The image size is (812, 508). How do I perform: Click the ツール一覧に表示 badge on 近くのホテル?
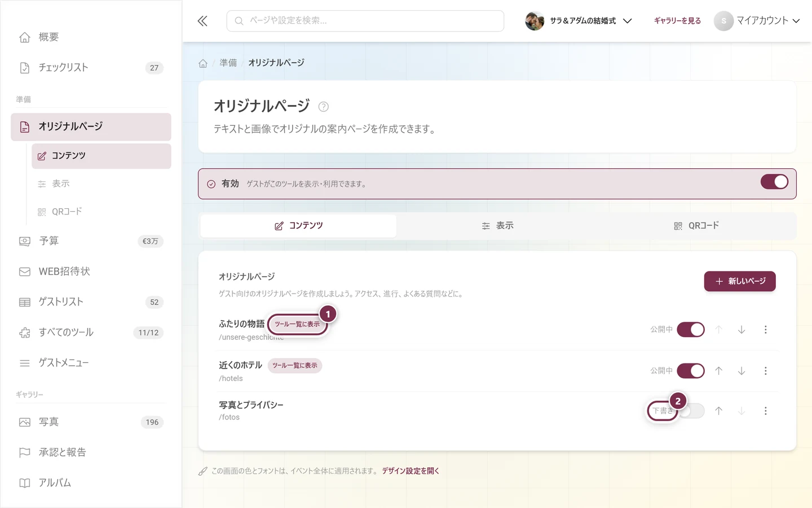(295, 366)
